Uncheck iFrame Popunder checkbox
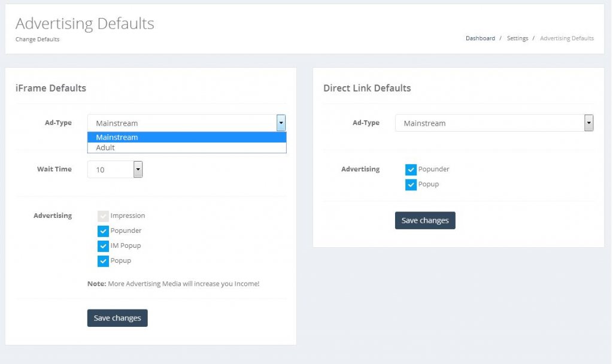Viewport: 613px width, 364px height. pos(103,231)
